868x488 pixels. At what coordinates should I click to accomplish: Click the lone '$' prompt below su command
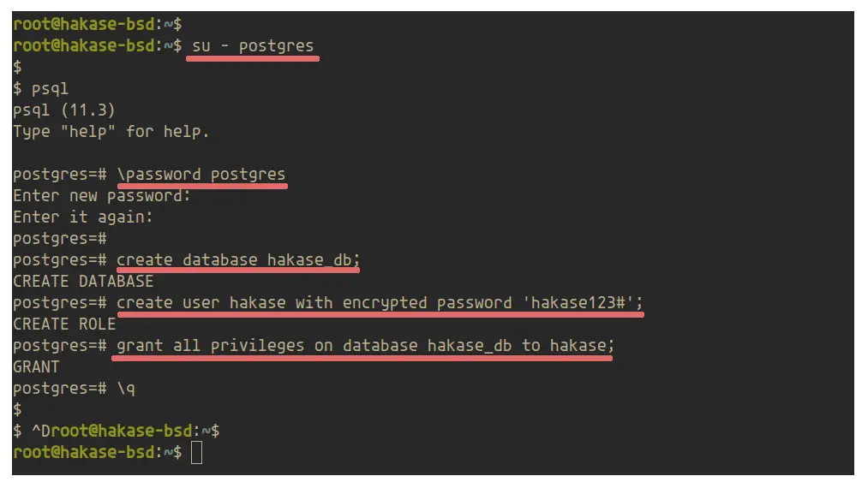pos(17,68)
